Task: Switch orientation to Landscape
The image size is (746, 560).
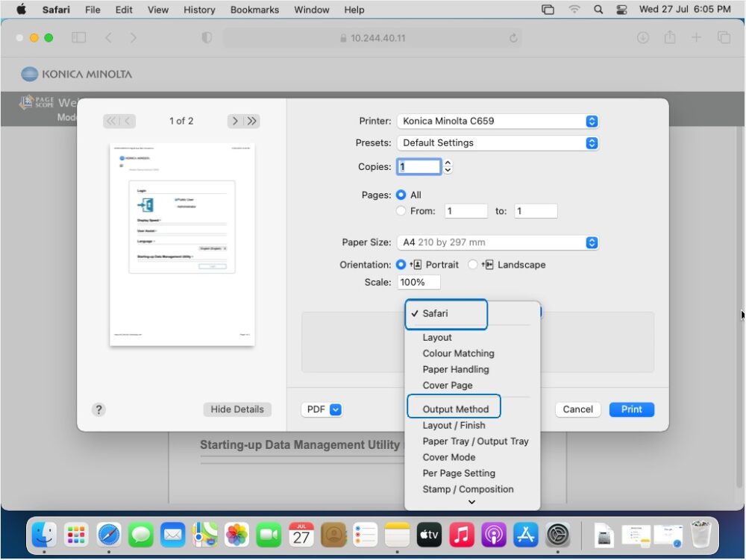Action: point(473,265)
